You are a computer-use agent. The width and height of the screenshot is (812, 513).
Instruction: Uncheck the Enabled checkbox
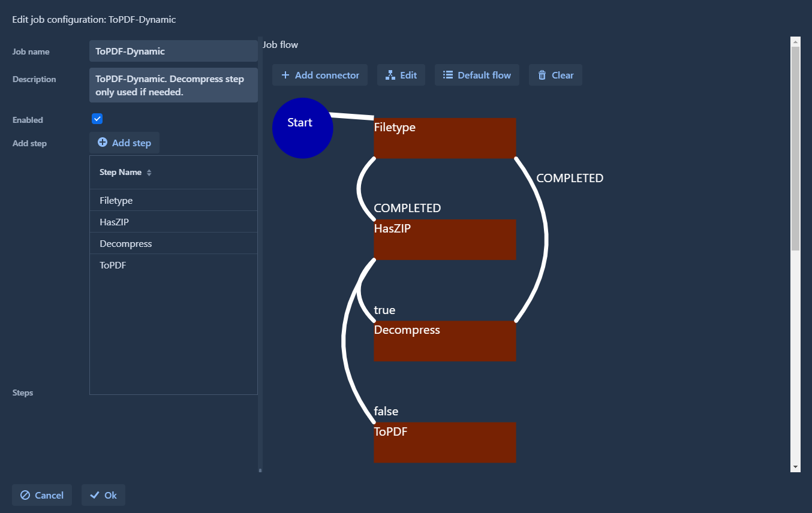[x=97, y=119]
